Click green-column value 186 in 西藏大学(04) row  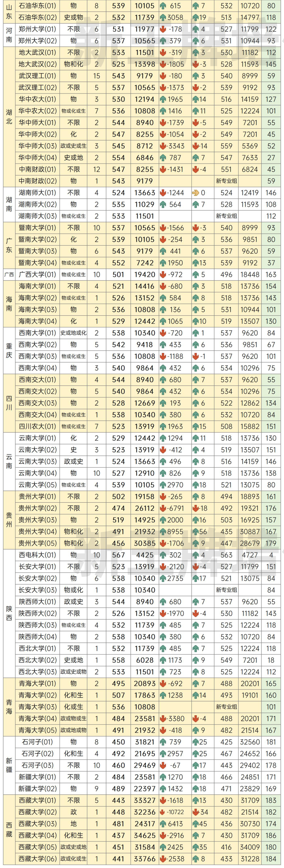tap(271, 835)
